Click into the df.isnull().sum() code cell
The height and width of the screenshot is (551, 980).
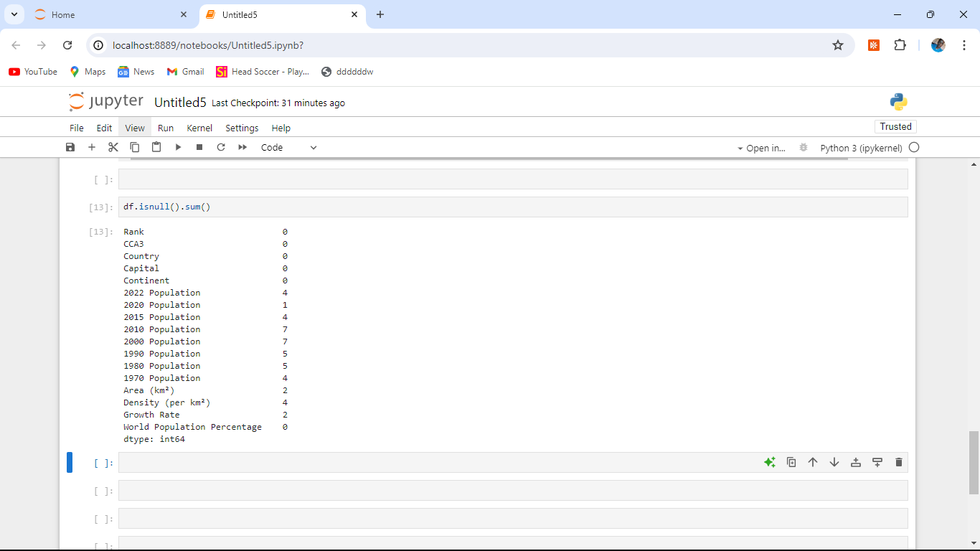(513, 207)
